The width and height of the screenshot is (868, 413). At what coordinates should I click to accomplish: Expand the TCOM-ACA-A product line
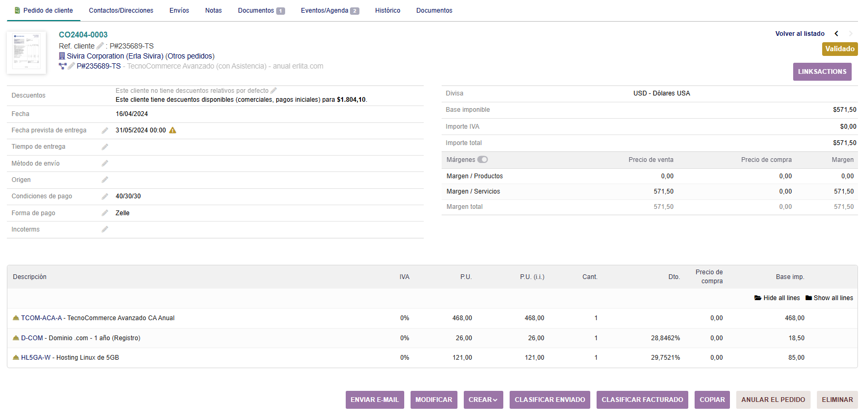(x=16, y=318)
